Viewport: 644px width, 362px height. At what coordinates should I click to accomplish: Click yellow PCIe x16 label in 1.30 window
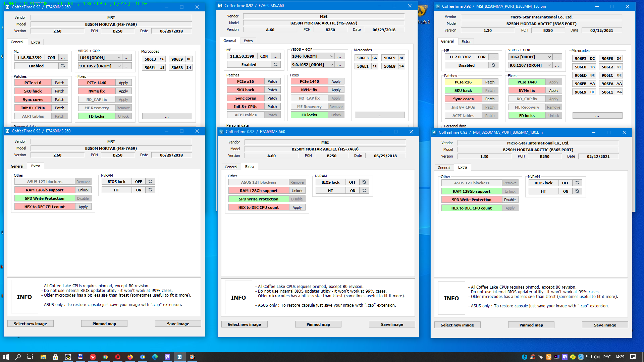point(463,82)
